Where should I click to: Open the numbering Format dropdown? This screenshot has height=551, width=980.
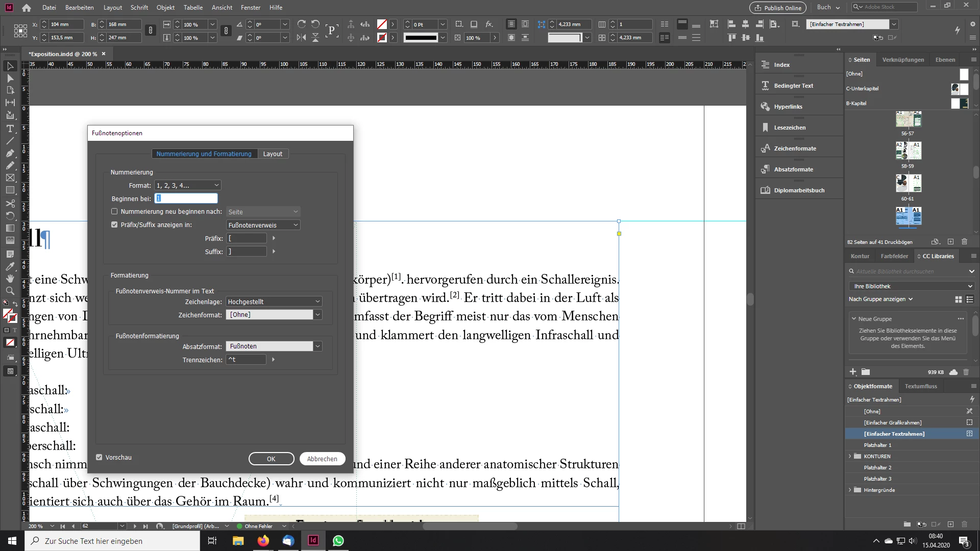[187, 185]
